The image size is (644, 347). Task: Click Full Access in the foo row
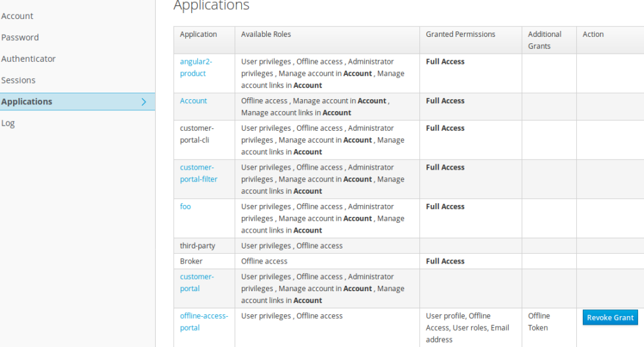click(446, 206)
